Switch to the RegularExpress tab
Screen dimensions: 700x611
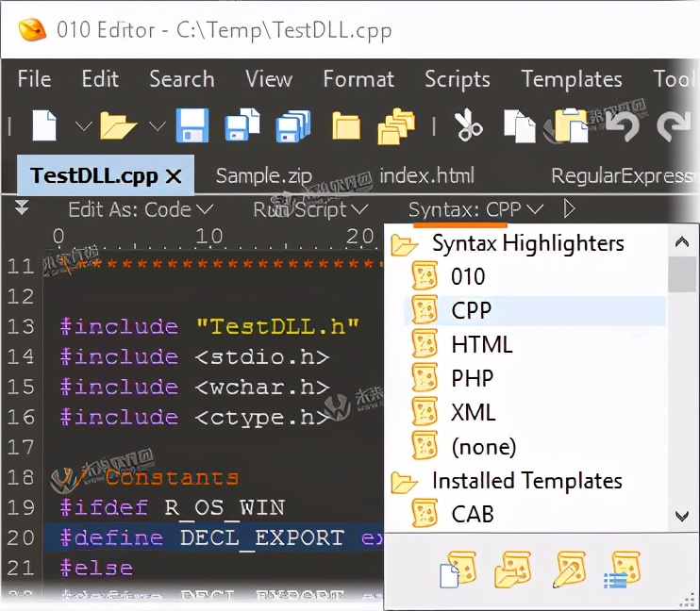pos(624,175)
